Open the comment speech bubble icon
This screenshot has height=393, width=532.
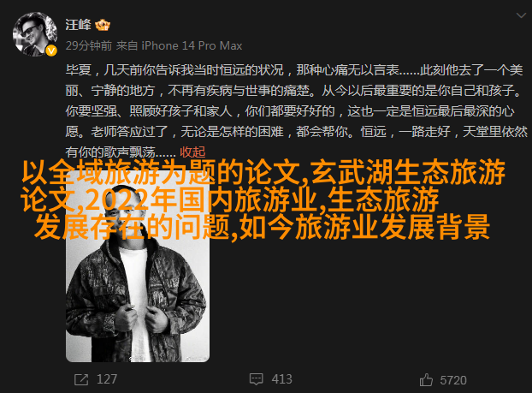point(256,379)
